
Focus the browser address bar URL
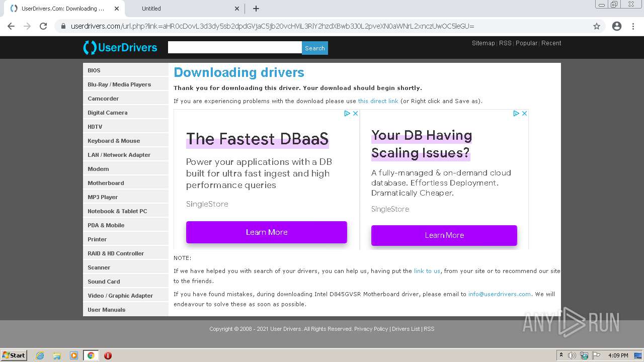[272, 26]
